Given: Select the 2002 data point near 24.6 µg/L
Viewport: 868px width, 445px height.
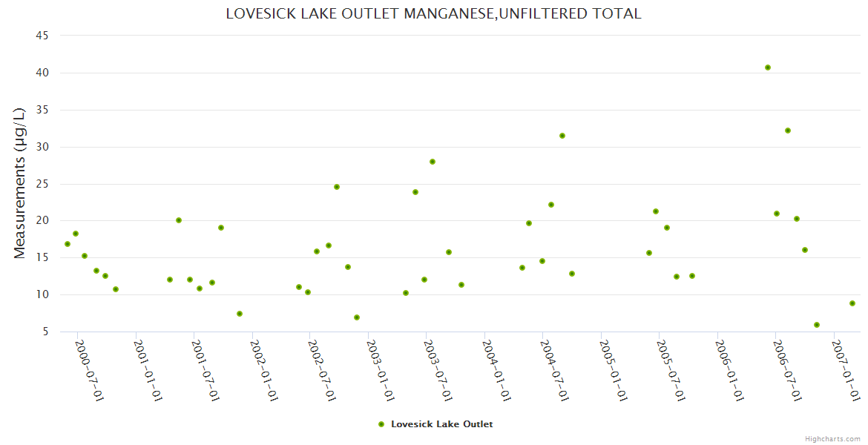Looking at the screenshot, I should tap(337, 187).
